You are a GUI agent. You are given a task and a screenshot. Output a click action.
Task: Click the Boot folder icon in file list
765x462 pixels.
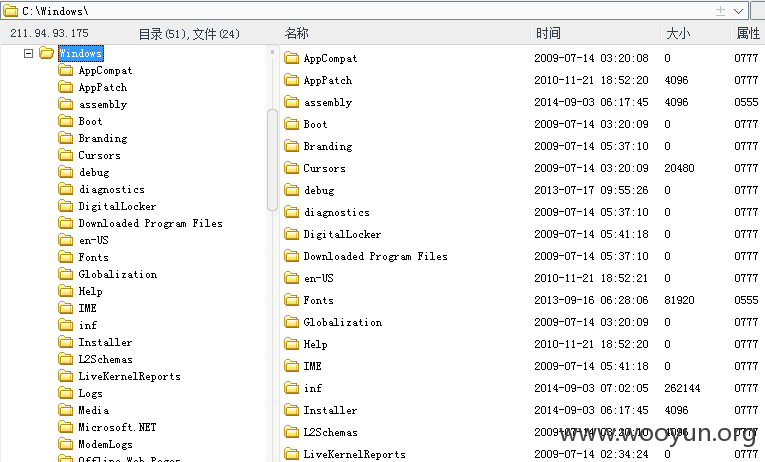[x=291, y=124]
